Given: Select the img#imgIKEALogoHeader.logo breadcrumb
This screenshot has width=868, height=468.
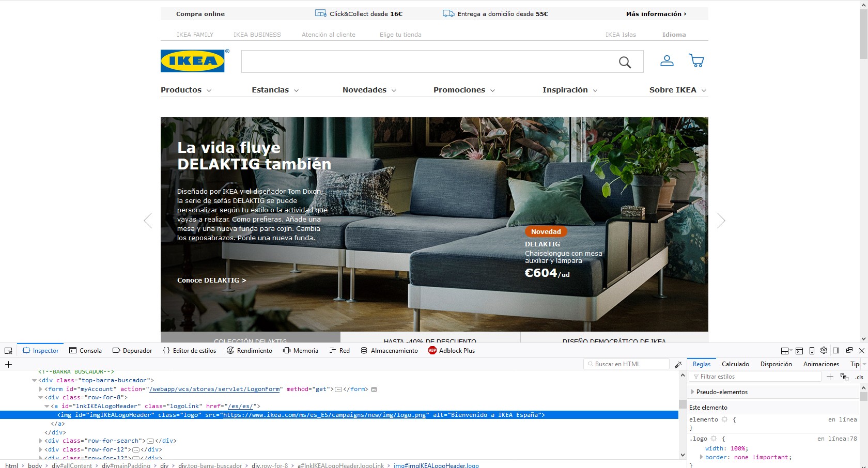Looking at the screenshot, I should [x=436, y=465].
